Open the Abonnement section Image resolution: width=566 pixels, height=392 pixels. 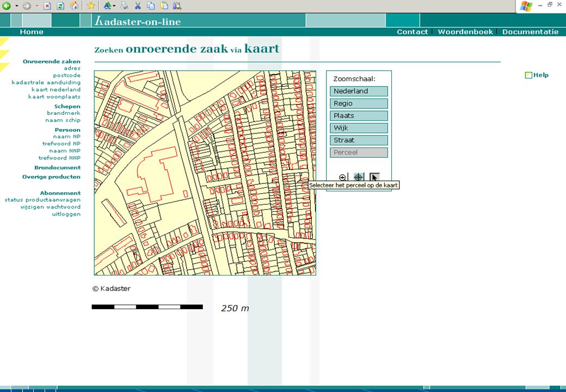(x=60, y=193)
